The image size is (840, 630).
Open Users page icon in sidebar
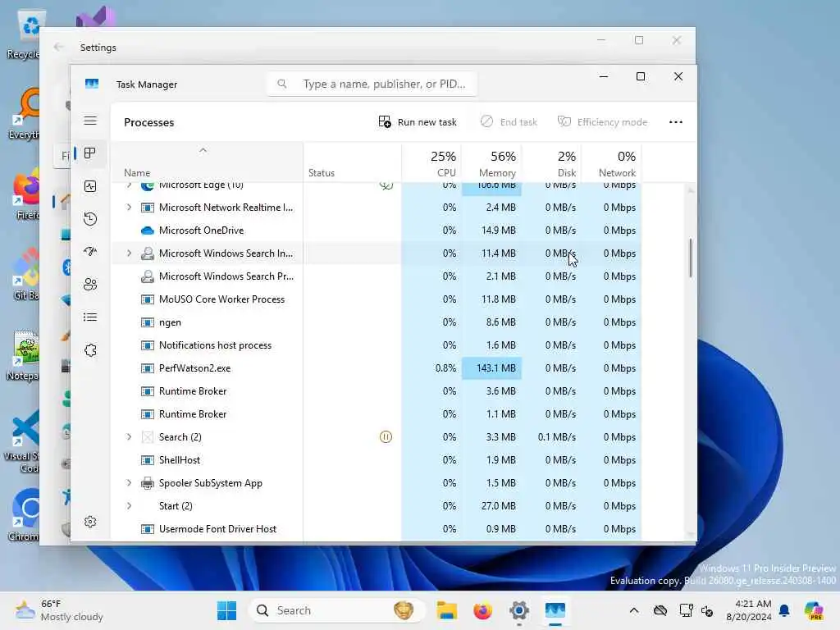coord(90,284)
